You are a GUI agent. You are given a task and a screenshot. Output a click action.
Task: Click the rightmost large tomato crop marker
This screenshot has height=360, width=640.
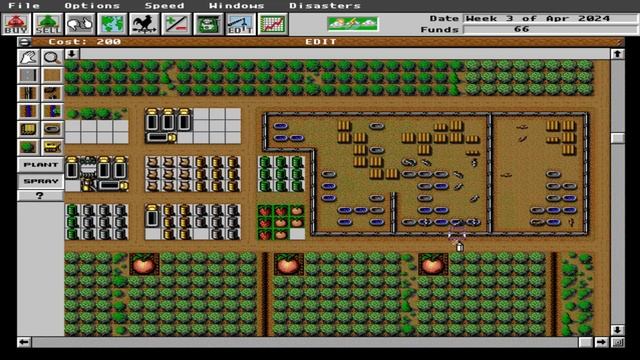(x=433, y=264)
